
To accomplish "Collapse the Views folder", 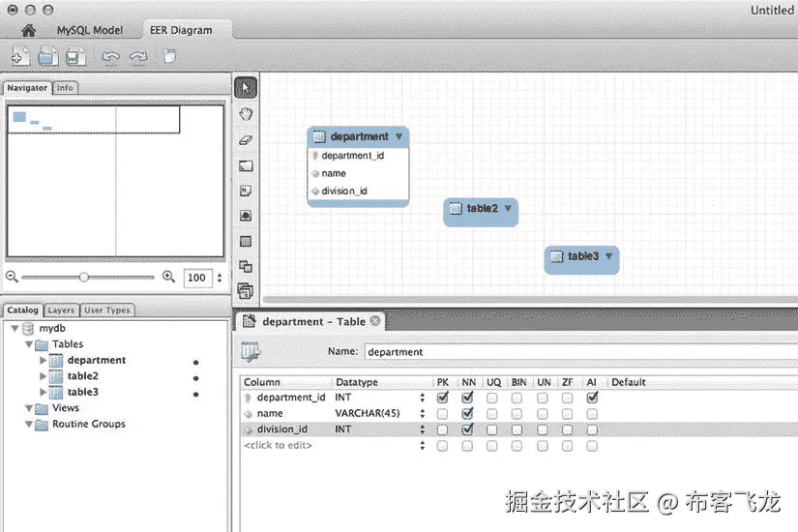I will point(29,408).
